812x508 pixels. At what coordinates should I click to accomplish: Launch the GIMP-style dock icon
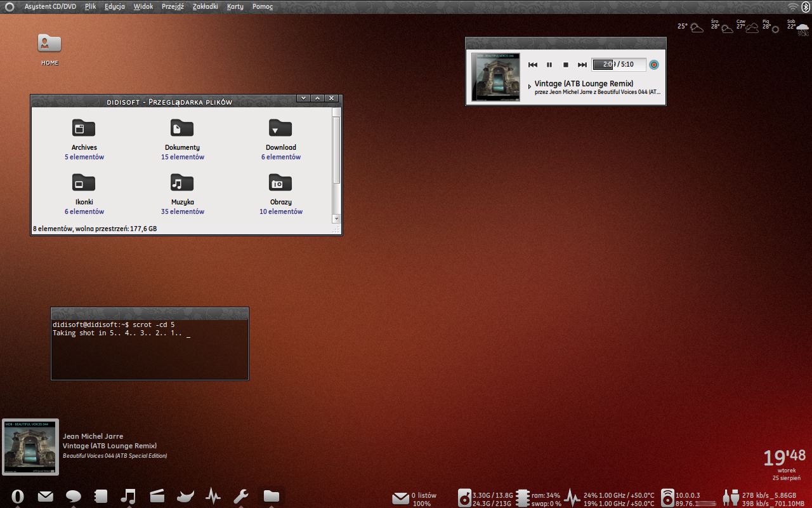tap(185, 497)
